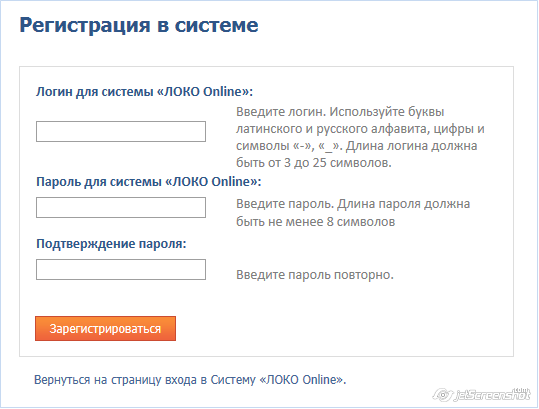Click the login input field
Screen dimensions: 539x409
tap(121, 131)
